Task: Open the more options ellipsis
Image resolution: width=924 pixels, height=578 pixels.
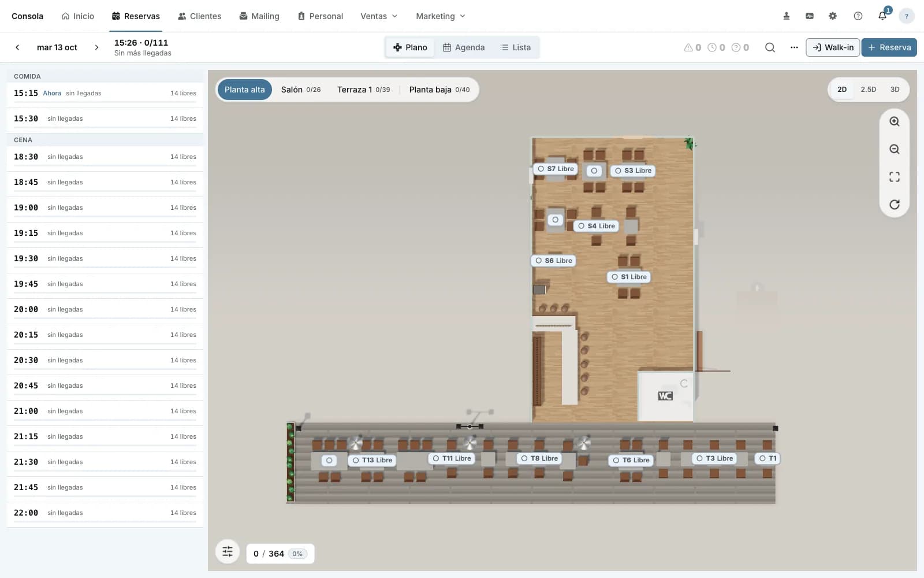Action: click(794, 47)
